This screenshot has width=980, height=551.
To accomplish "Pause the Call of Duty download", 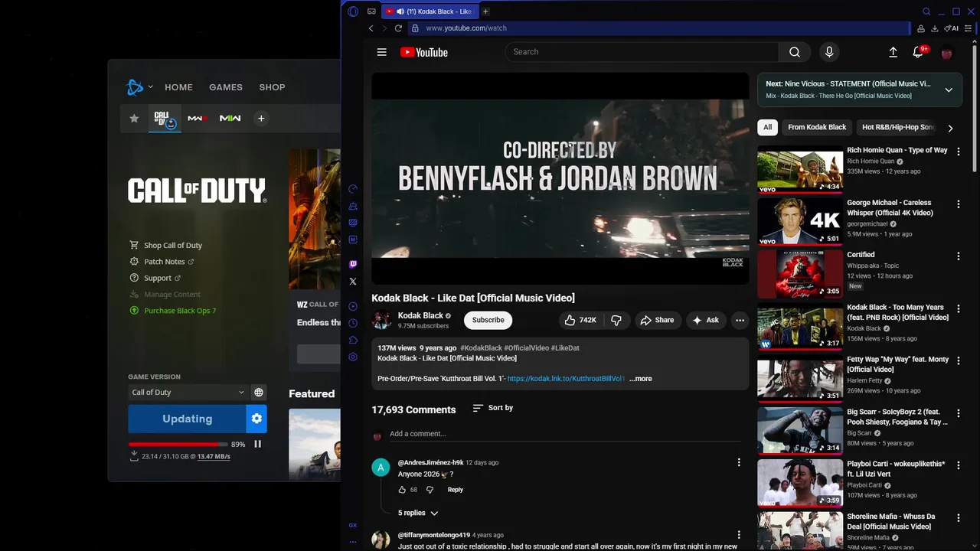I will coord(257,444).
